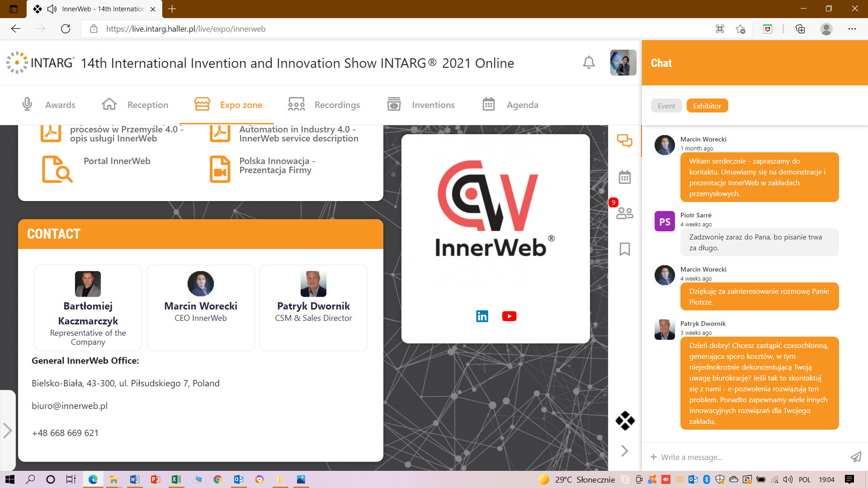This screenshot has width=868, height=488.
Task: Open the chat bubbles sidebar icon
Action: [x=625, y=141]
